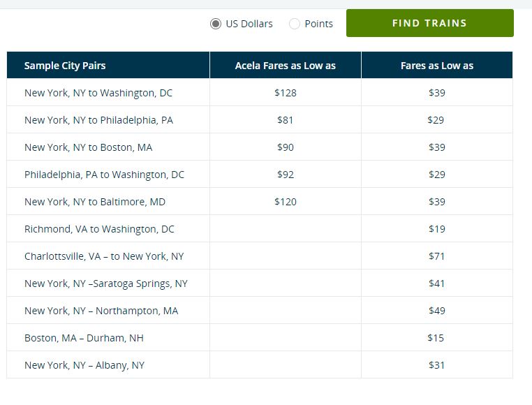Click New York, NY to Baltimore, MD
532x405 pixels.
95,202
